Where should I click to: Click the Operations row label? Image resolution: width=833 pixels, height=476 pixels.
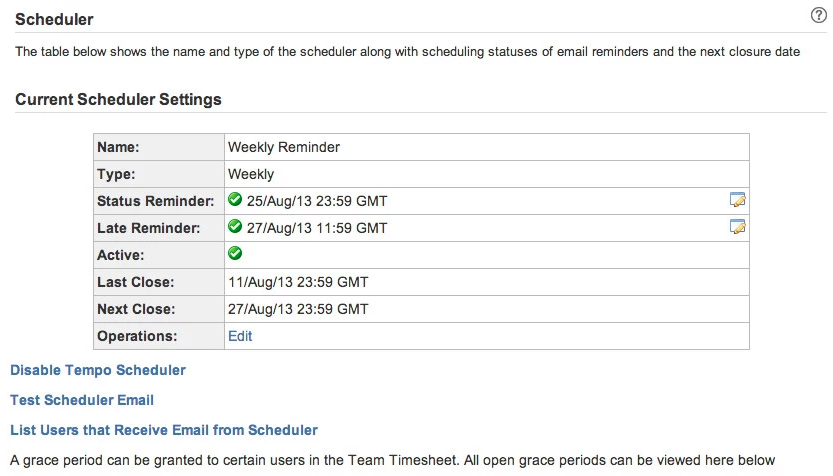click(x=137, y=336)
